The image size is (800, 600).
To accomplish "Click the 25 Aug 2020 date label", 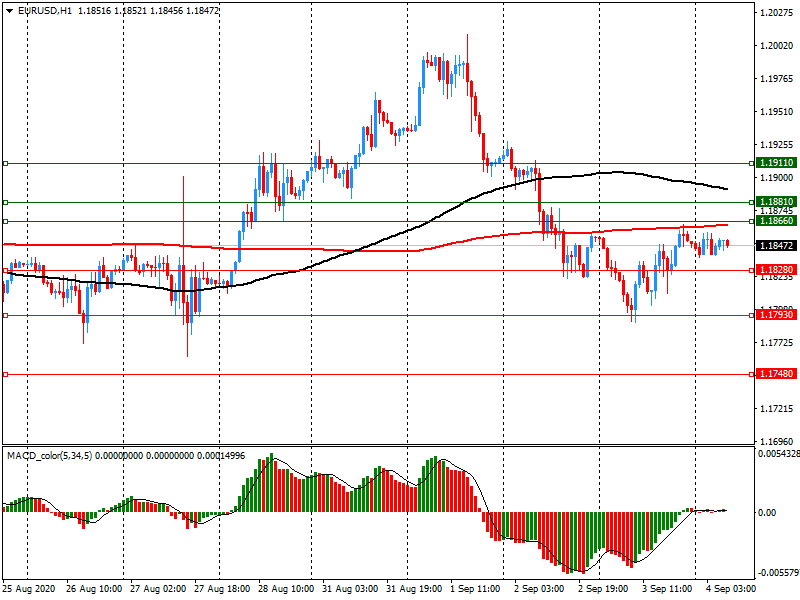I will [26, 588].
